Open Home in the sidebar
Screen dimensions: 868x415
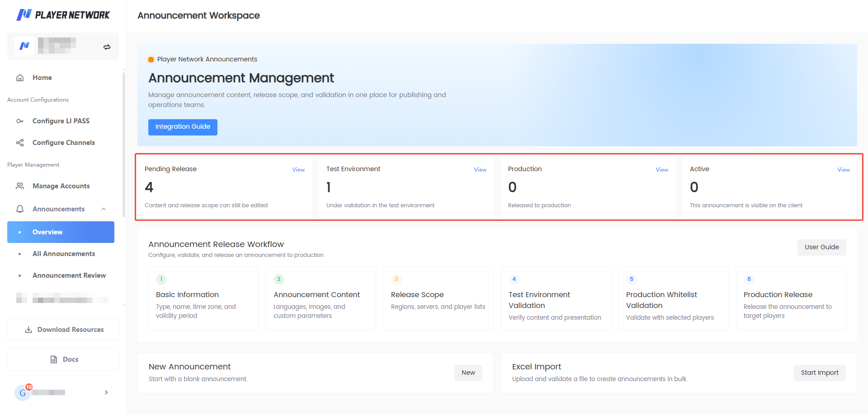pyautogui.click(x=61, y=78)
